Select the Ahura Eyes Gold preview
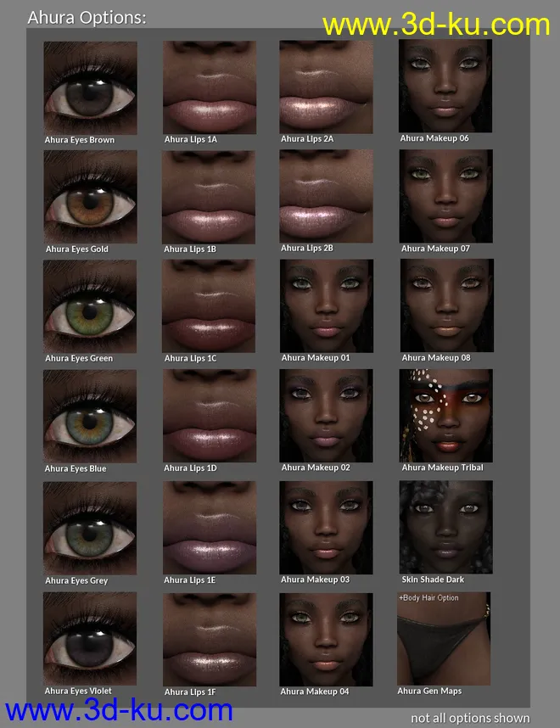 pos(90,197)
